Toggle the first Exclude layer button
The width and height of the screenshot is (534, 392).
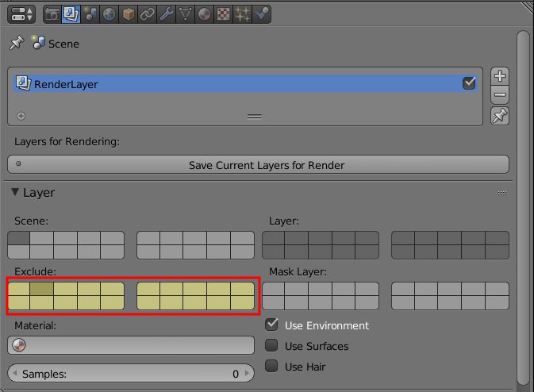click(x=19, y=289)
